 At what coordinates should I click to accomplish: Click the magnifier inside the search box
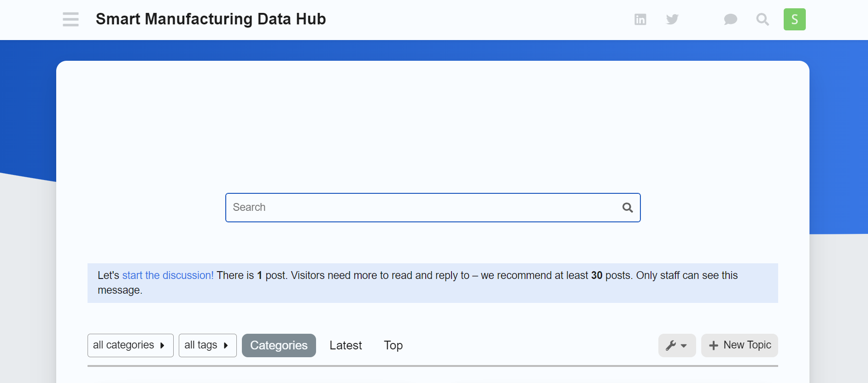628,208
